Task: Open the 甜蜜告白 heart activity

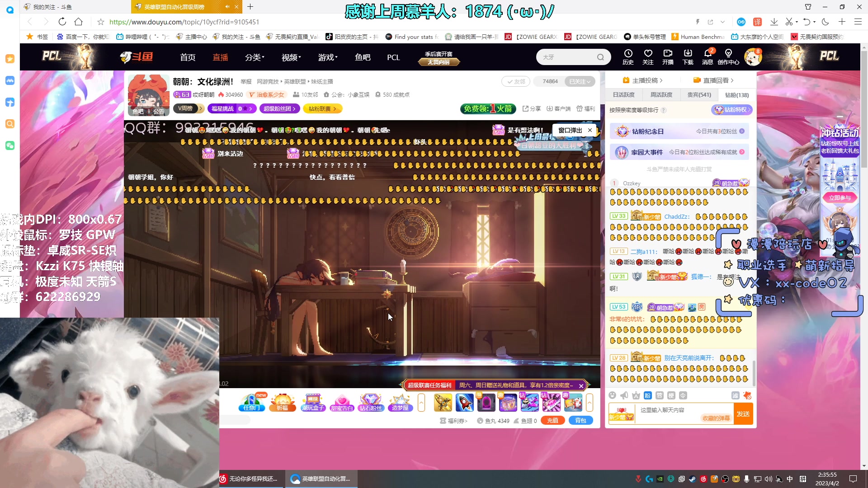Action: pyautogui.click(x=342, y=402)
